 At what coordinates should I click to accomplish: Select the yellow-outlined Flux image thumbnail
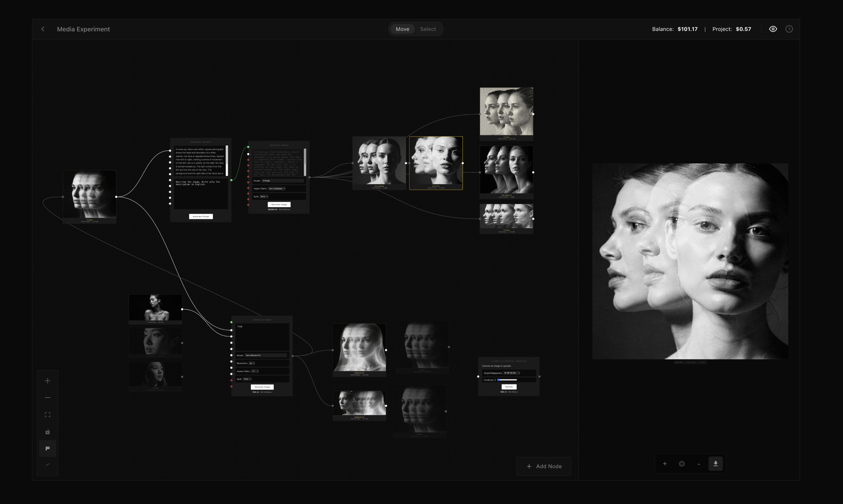(436, 161)
